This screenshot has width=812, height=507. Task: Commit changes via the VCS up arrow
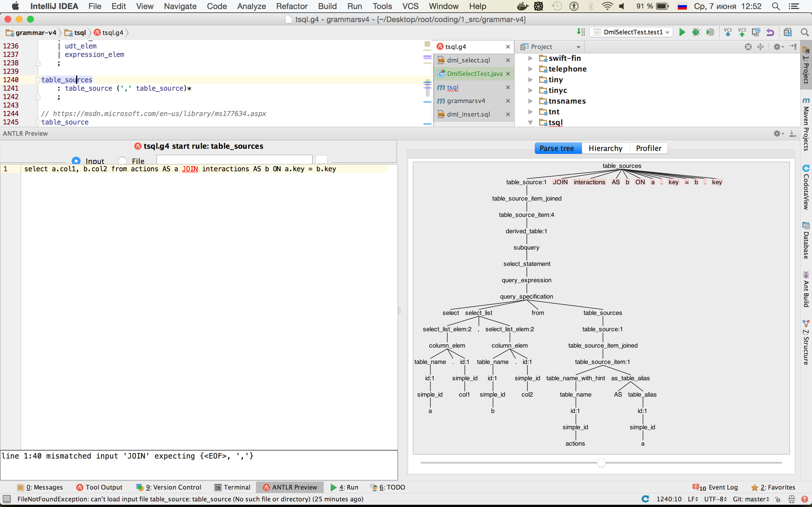[742, 32]
